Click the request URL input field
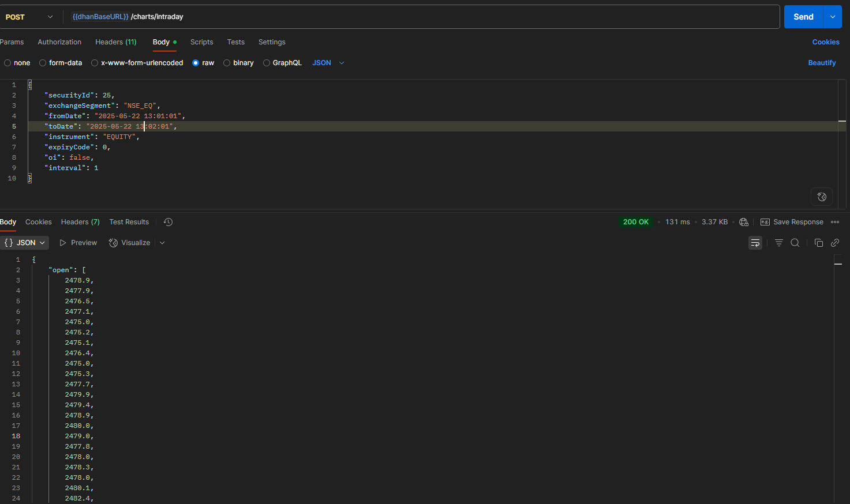 point(424,17)
